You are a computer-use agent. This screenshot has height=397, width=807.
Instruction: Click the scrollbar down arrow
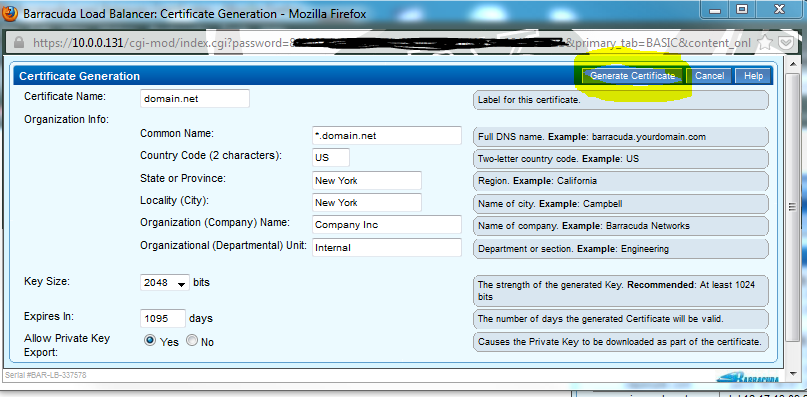pyautogui.click(x=794, y=374)
